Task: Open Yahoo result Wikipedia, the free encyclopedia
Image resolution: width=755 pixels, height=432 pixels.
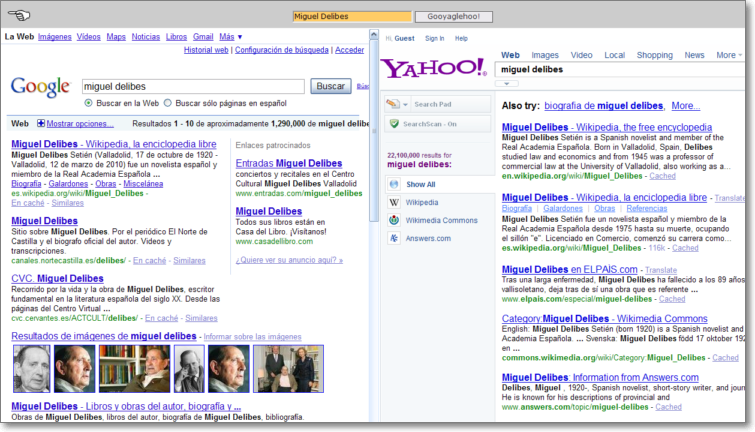Action: pyautogui.click(x=607, y=127)
